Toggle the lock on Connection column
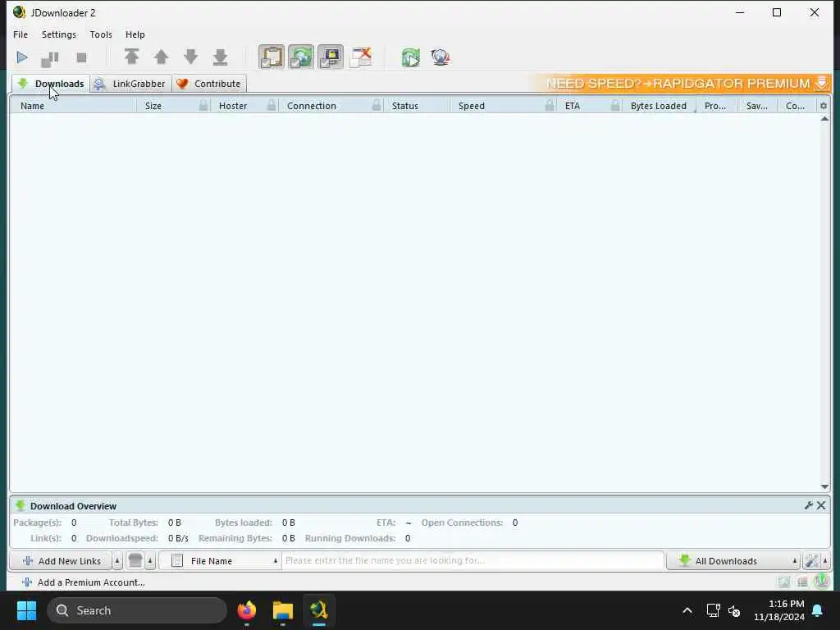Viewport: 840px width, 630px height. [377, 106]
